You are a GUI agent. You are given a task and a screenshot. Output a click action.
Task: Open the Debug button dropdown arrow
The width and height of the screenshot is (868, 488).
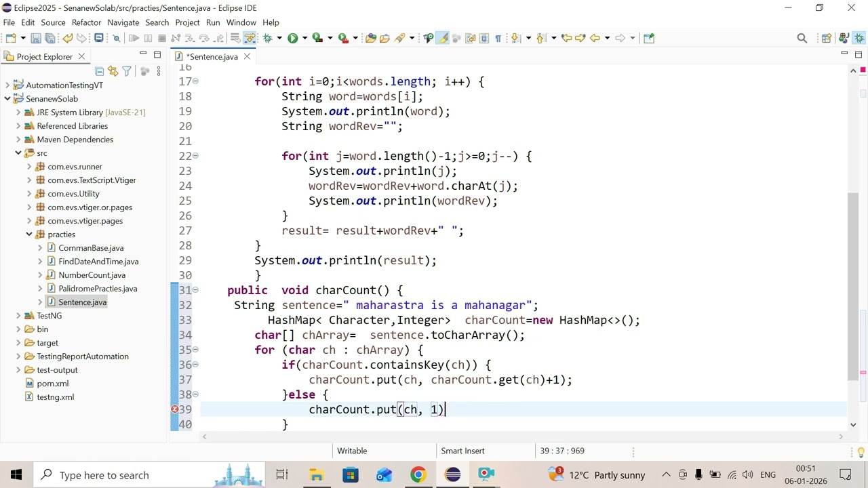279,38
